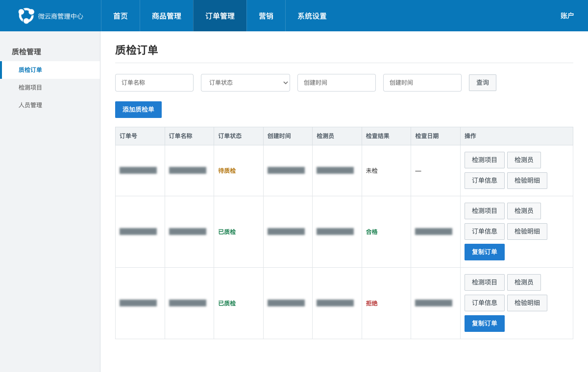Click 检测员 button in the 待质检 row

click(x=524, y=160)
